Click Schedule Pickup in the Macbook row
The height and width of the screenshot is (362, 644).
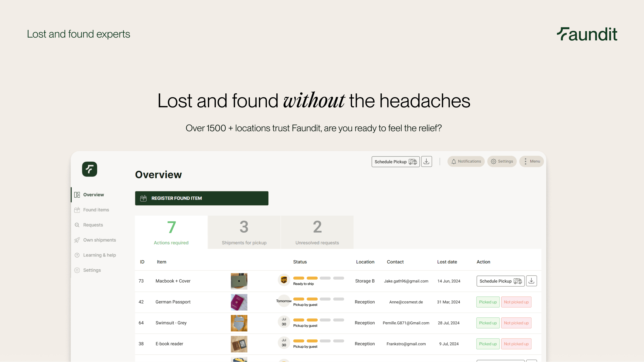click(500, 281)
